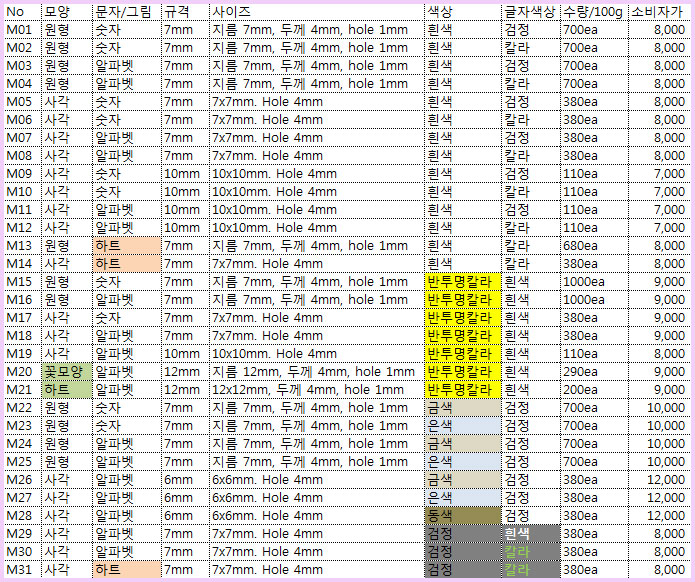Select orange '하트' cell in row M13
Image resolution: width=695 pixels, height=582 pixels.
click(x=127, y=246)
